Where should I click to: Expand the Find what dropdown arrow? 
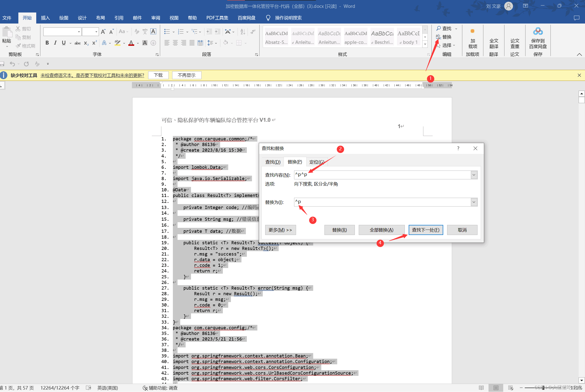coord(474,175)
